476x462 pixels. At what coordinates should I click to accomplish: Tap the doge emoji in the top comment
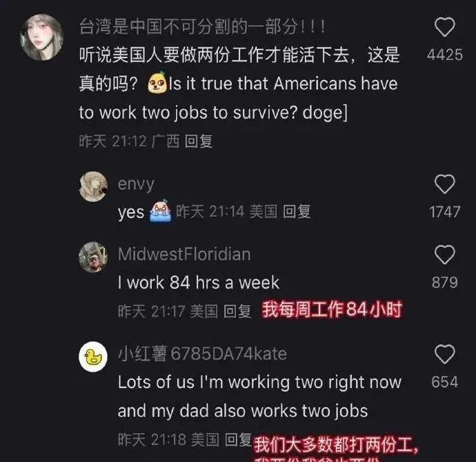point(157,82)
